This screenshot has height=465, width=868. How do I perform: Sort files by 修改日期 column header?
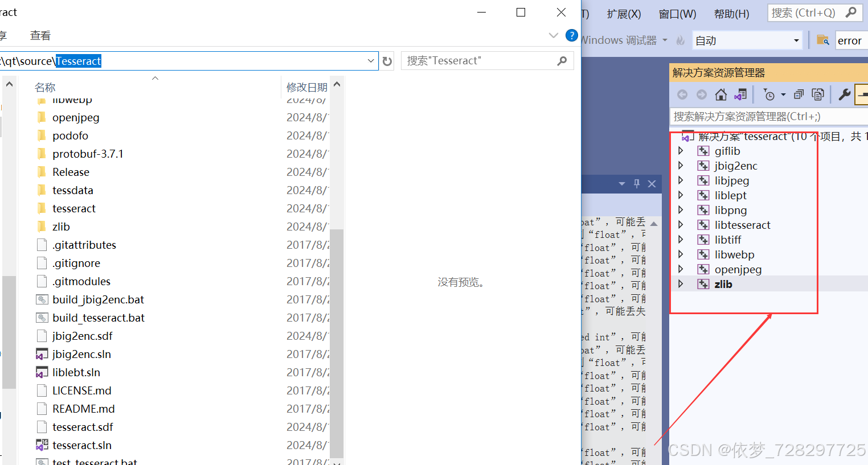[306, 87]
